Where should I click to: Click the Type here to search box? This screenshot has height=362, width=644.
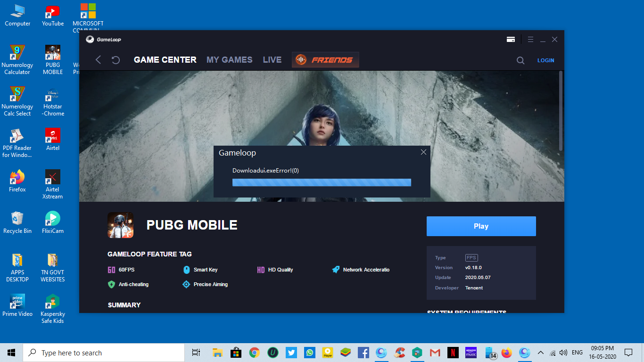(104, 353)
